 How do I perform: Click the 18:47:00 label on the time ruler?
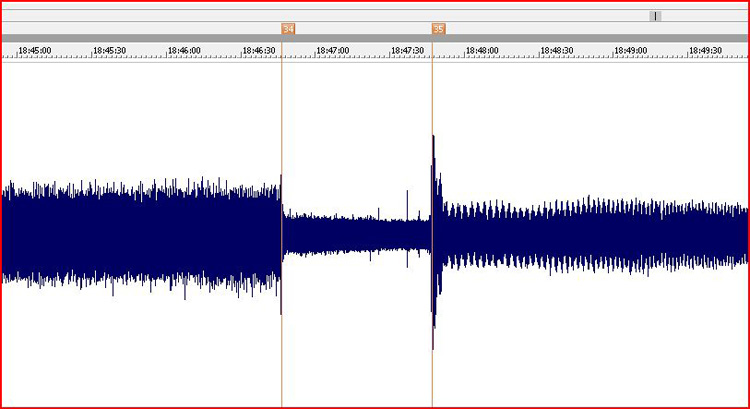334,50
